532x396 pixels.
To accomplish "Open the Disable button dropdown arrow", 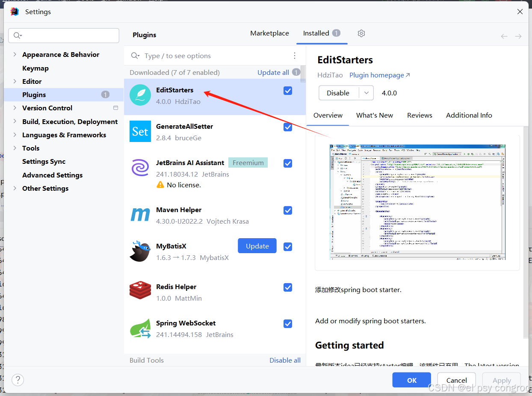I will pos(366,93).
